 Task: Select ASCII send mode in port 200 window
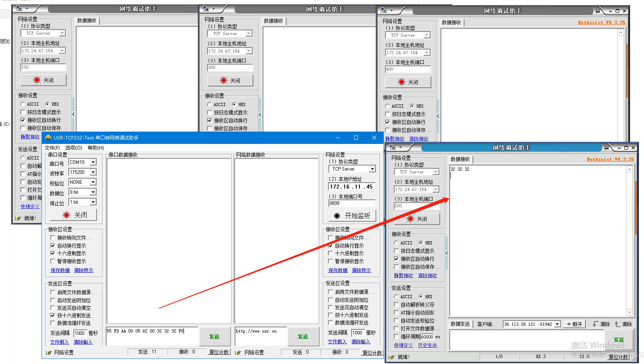pos(396,297)
